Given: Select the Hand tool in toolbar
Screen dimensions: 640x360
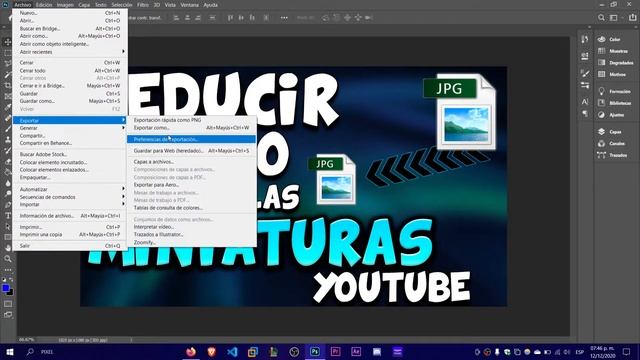Looking at the screenshot, I should 8,248.
